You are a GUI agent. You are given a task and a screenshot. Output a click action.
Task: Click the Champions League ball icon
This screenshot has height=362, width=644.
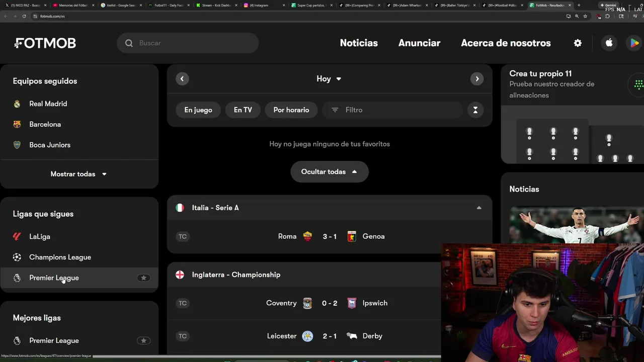[x=17, y=257]
